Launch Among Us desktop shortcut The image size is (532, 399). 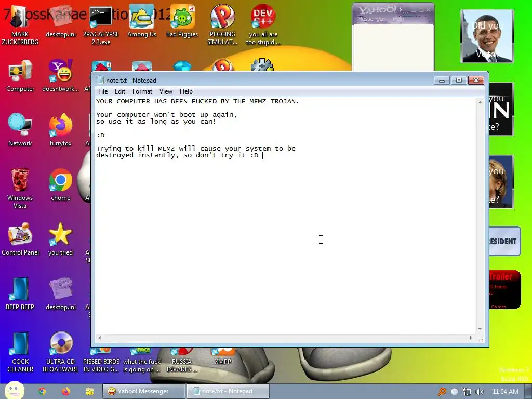(x=141, y=21)
